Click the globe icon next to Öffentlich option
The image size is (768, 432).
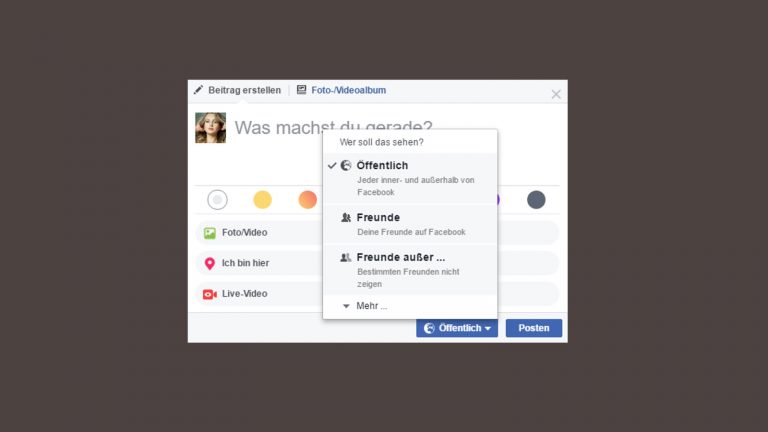(346, 166)
